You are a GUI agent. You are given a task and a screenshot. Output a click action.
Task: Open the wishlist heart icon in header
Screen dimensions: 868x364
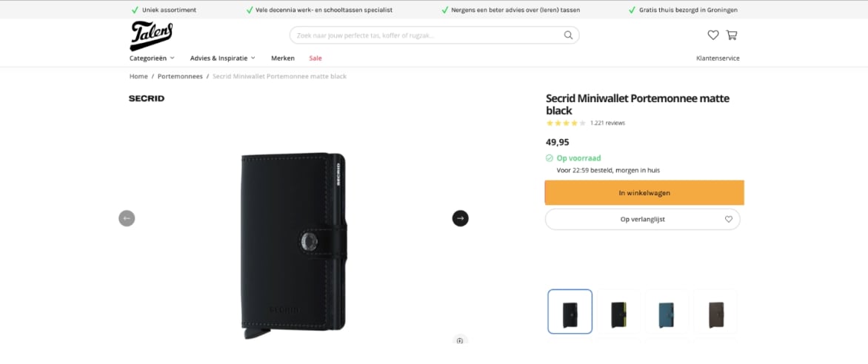(x=713, y=35)
